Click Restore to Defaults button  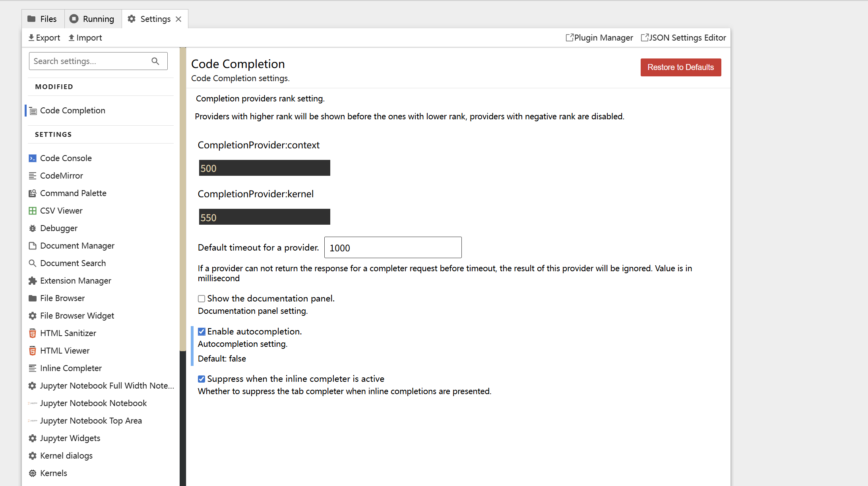pyautogui.click(x=681, y=67)
